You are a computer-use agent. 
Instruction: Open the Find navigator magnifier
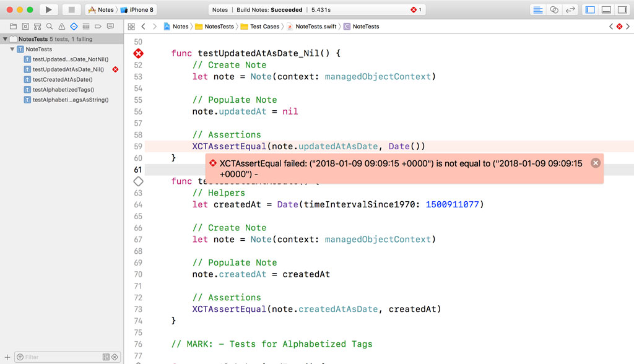tap(50, 26)
